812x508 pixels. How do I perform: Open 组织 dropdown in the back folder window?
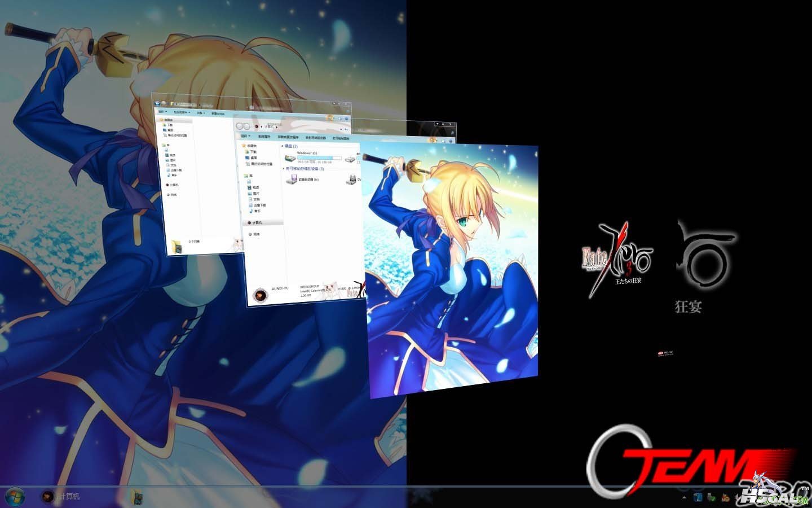pyautogui.click(x=162, y=112)
